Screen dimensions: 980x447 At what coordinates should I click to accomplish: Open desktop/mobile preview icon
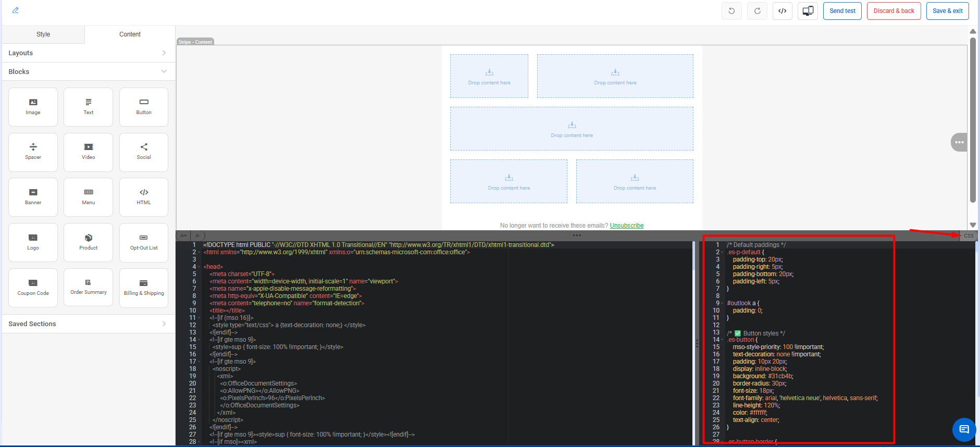[808, 11]
